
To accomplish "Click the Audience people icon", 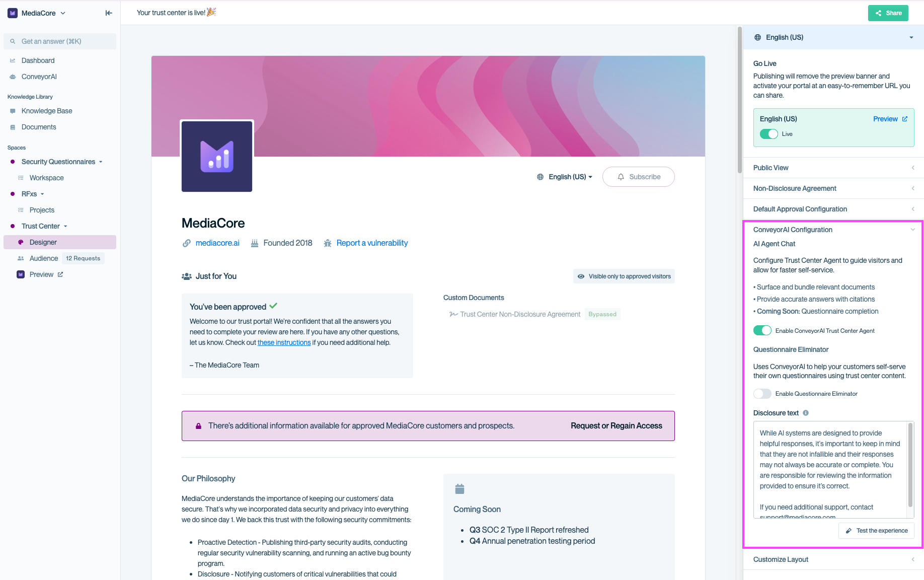I will coord(21,258).
